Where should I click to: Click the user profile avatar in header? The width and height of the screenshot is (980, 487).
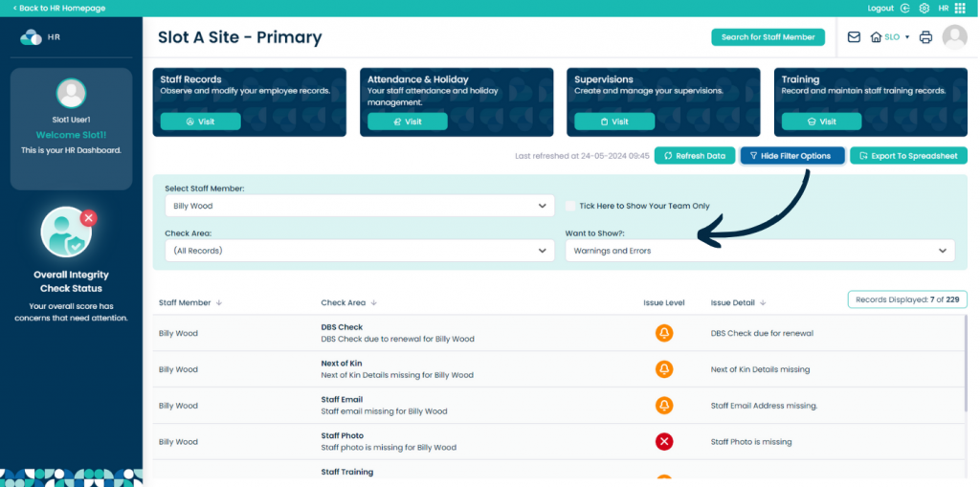pyautogui.click(x=954, y=37)
